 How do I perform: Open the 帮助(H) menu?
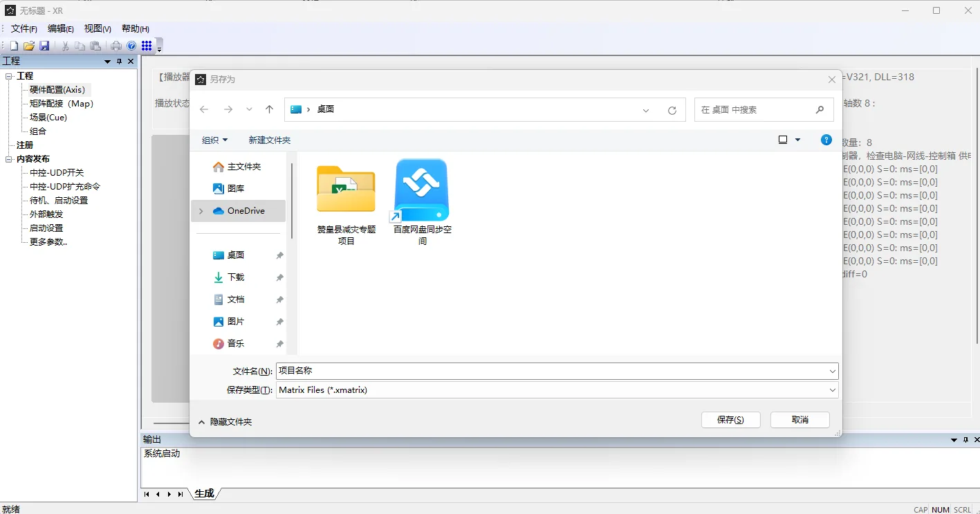(135, 28)
